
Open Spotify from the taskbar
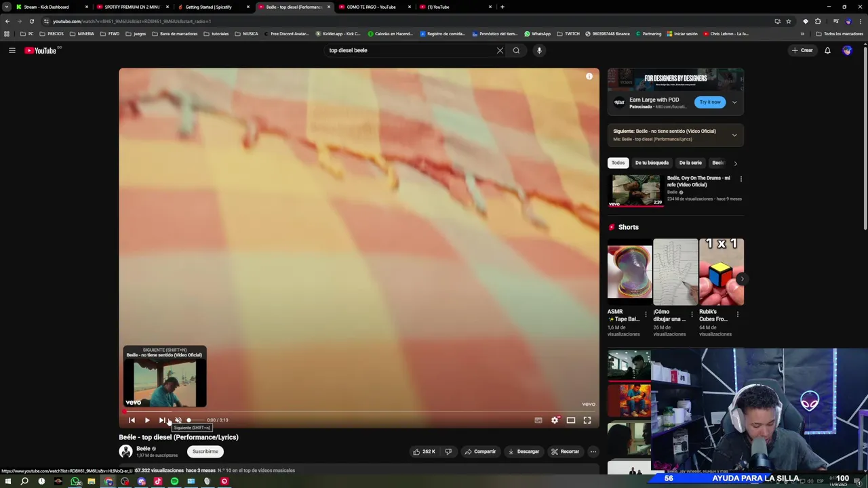coord(174,481)
